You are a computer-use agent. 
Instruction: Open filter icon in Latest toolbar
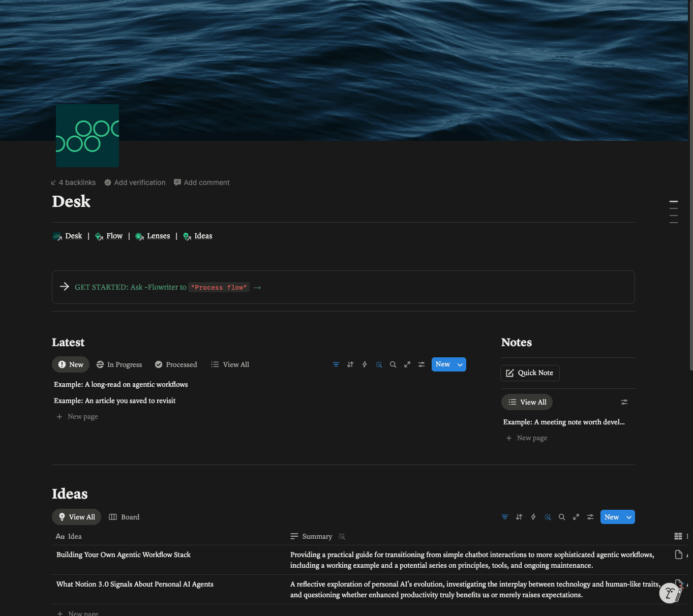(336, 364)
